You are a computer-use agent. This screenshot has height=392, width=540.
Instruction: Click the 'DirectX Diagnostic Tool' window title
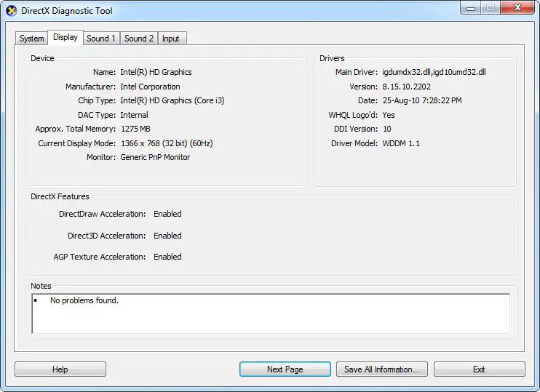point(67,11)
